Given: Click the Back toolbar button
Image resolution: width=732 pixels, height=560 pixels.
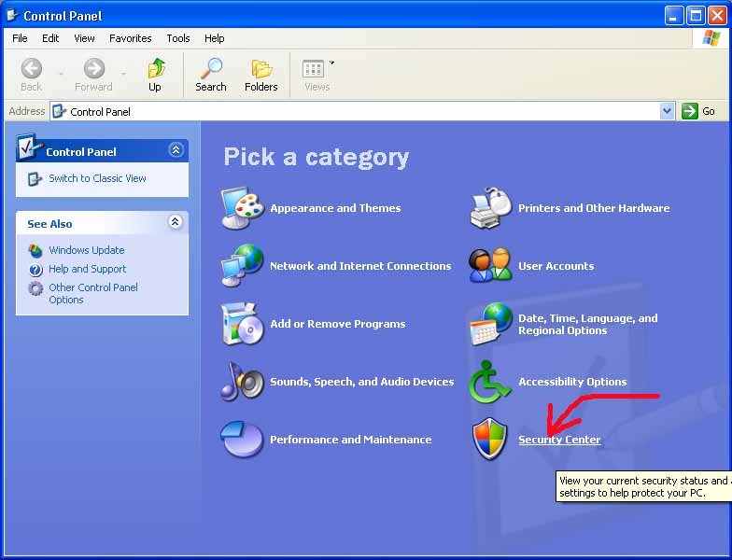Looking at the screenshot, I should (32, 75).
